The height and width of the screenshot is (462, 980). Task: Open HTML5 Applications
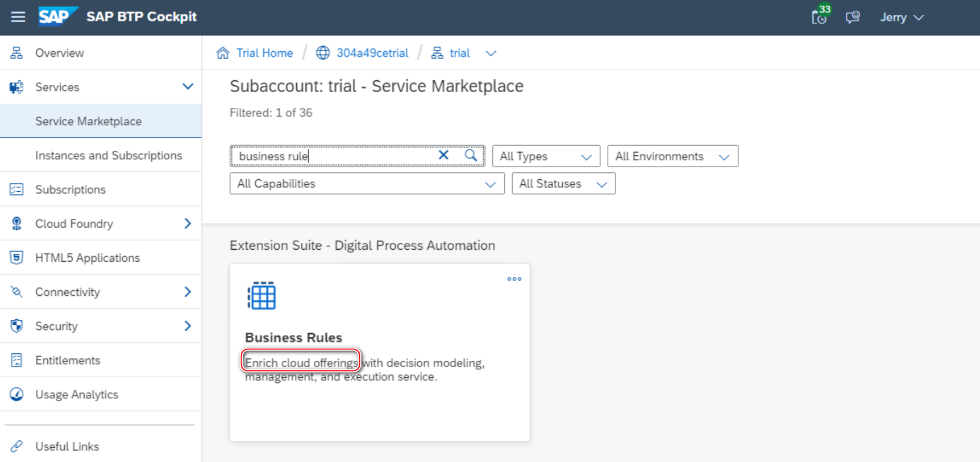pos(88,258)
